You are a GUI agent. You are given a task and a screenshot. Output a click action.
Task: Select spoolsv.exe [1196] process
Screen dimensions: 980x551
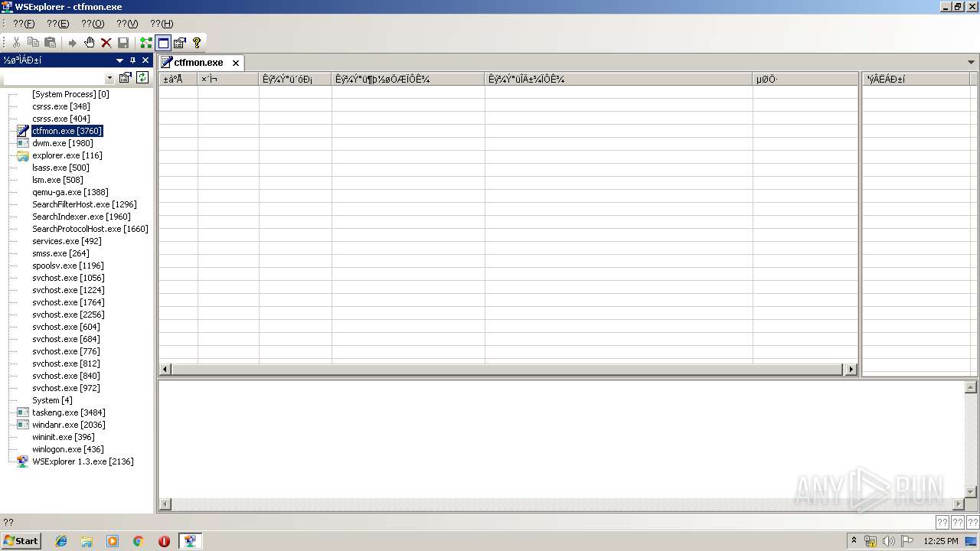(x=68, y=266)
